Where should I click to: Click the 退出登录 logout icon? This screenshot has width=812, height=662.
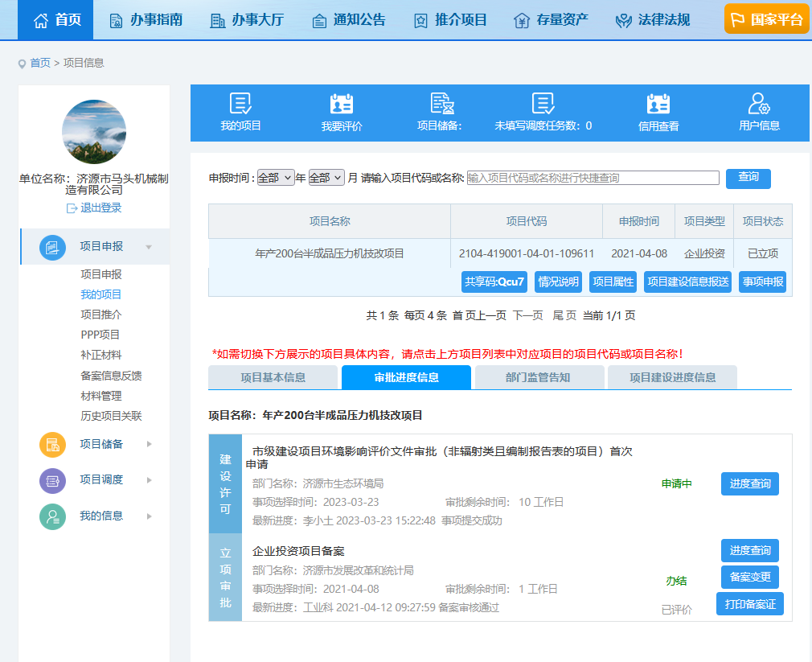click(72, 208)
